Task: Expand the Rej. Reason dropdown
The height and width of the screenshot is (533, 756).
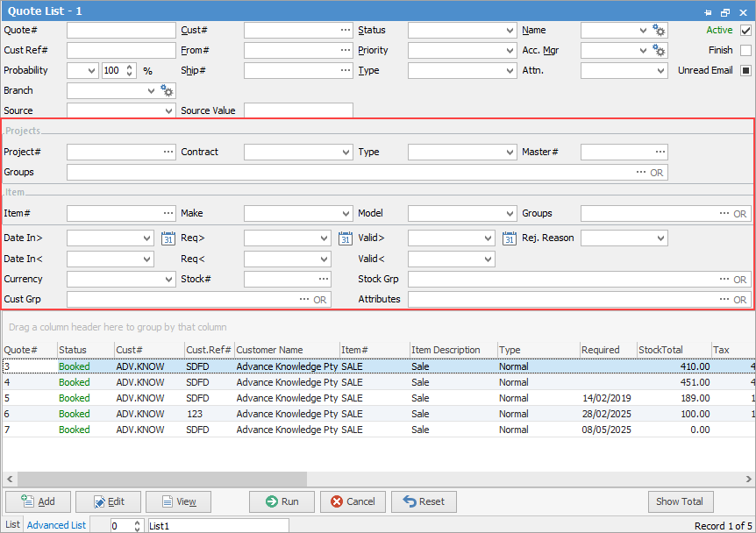Action: pos(660,238)
